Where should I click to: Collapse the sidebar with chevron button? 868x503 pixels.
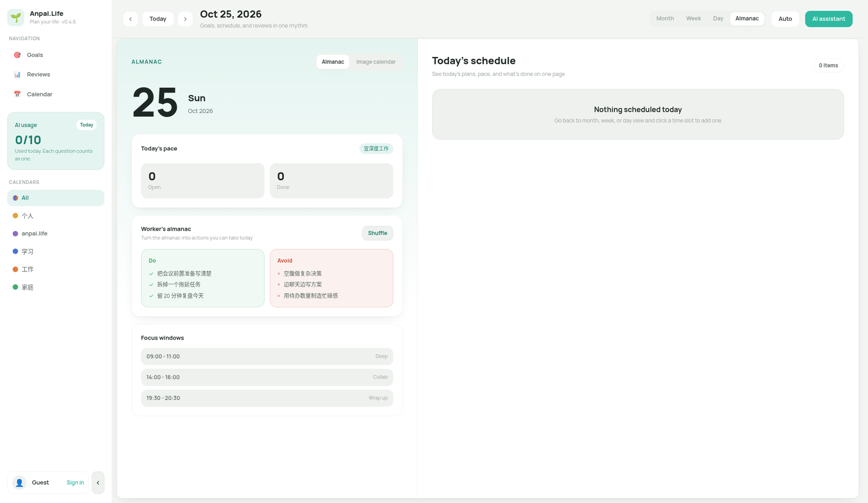[x=98, y=482]
